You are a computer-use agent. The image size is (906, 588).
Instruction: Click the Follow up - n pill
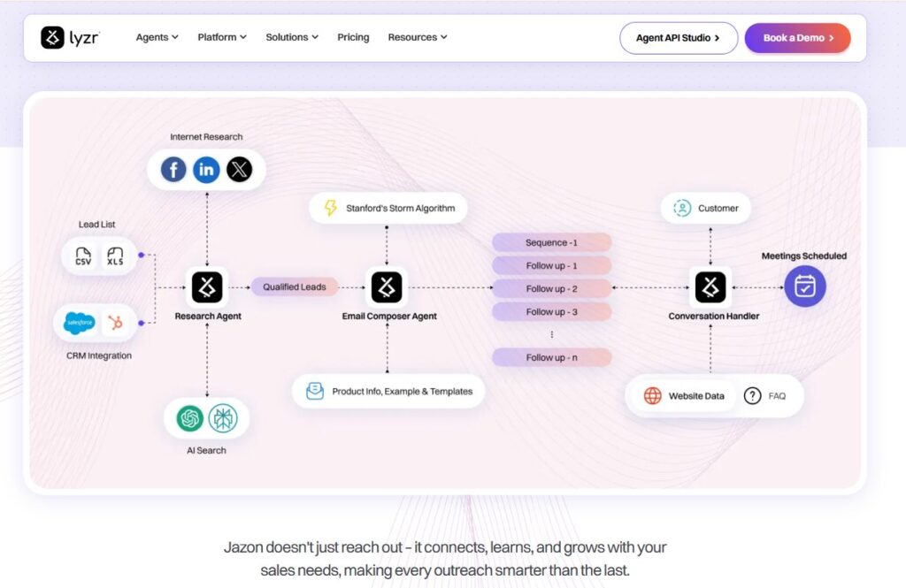[x=552, y=357]
